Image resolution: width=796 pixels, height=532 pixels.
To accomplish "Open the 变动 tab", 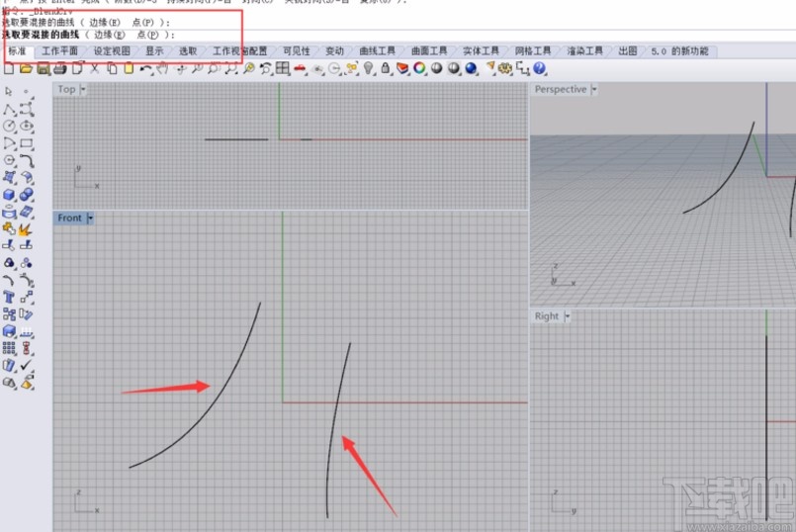I will coord(334,51).
